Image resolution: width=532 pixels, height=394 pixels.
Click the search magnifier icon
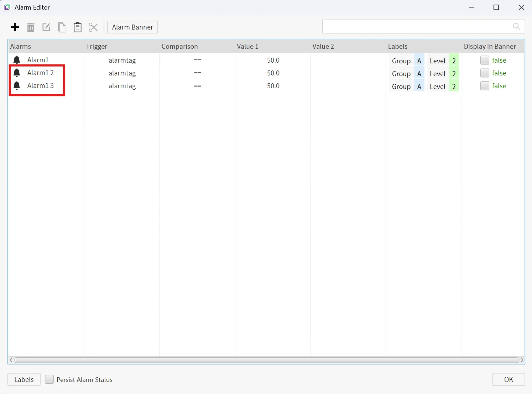[x=516, y=27]
